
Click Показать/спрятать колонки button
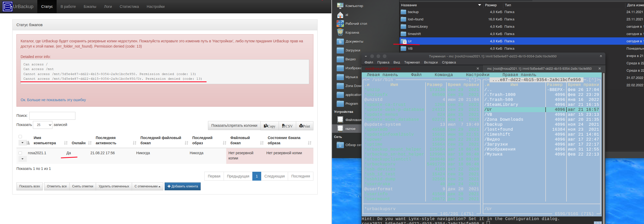point(234,126)
